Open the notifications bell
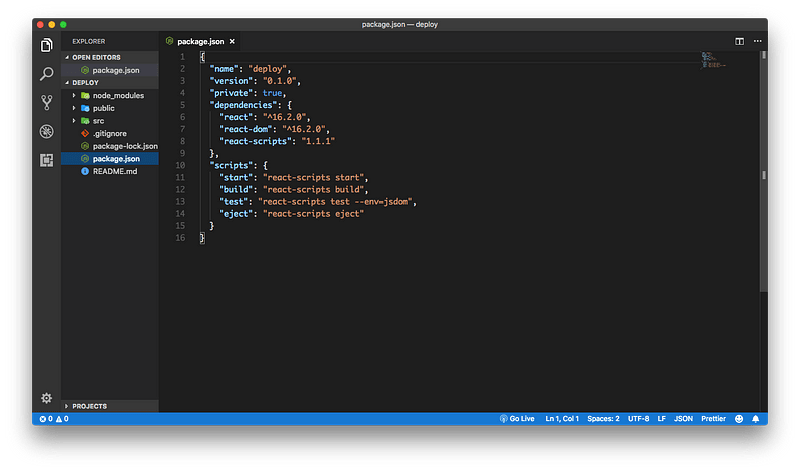Viewport: 800px width, 471px height. [756, 418]
